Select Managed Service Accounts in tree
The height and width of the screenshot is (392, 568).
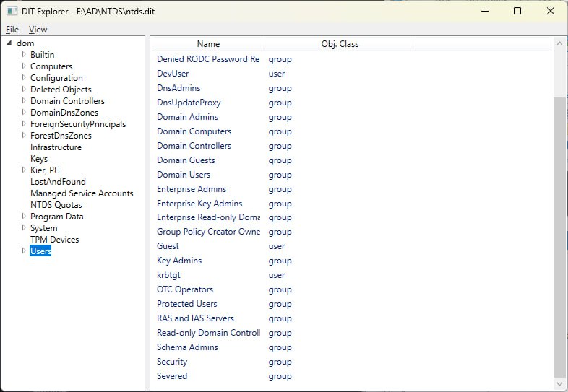pos(82,193)
